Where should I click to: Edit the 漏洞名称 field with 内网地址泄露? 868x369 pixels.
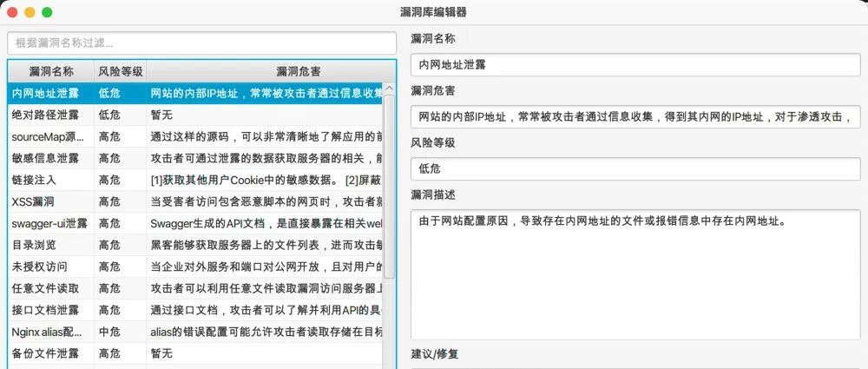tap(635, 65)
